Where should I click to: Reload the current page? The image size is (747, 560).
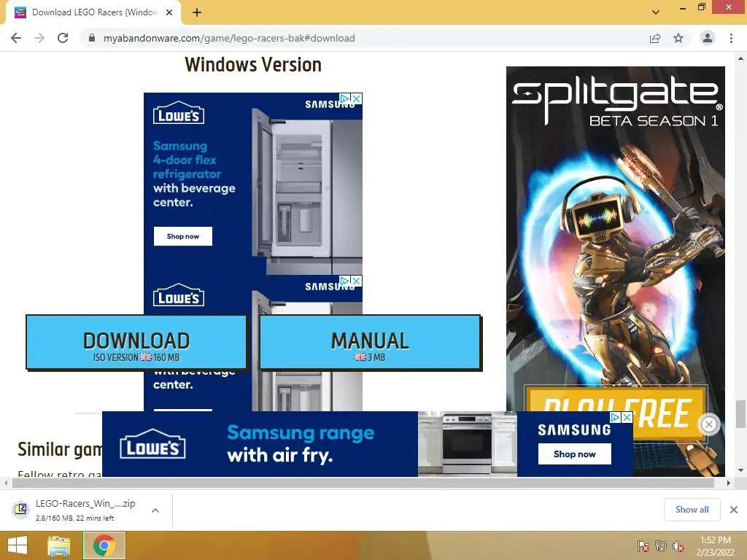click(63, 38)
